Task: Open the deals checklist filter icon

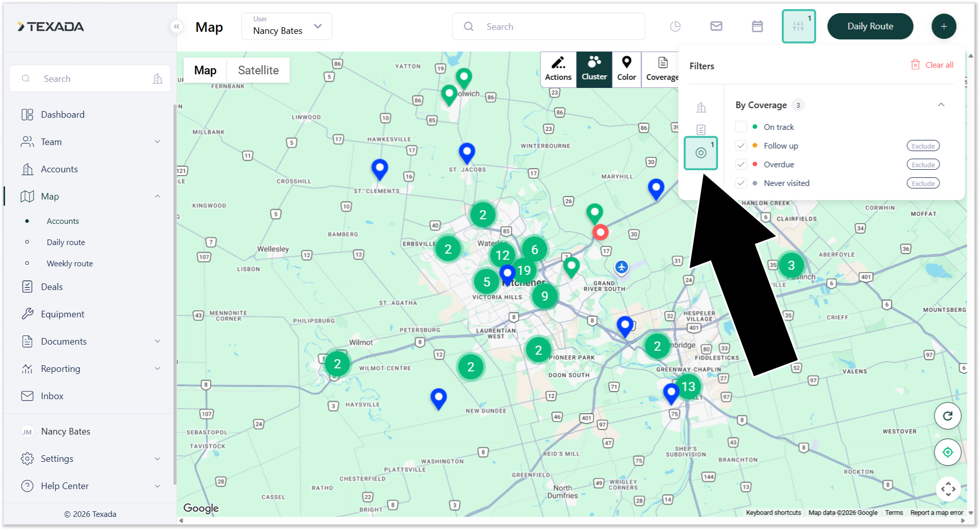Action: 701,130
